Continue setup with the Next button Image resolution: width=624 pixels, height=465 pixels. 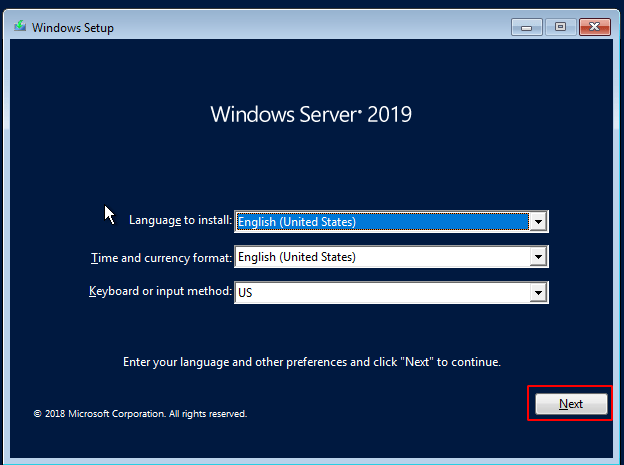tap(571, 404)
